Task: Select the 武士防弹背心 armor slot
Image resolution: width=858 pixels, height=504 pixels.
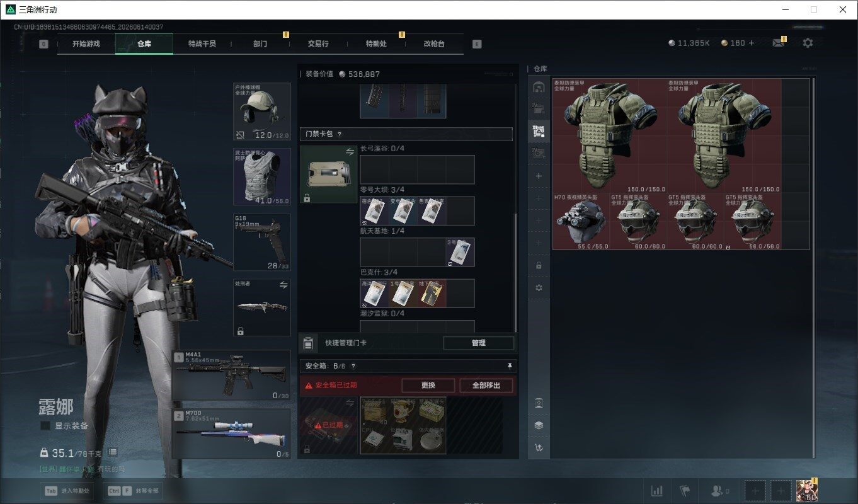Action: tap(262, 177)
